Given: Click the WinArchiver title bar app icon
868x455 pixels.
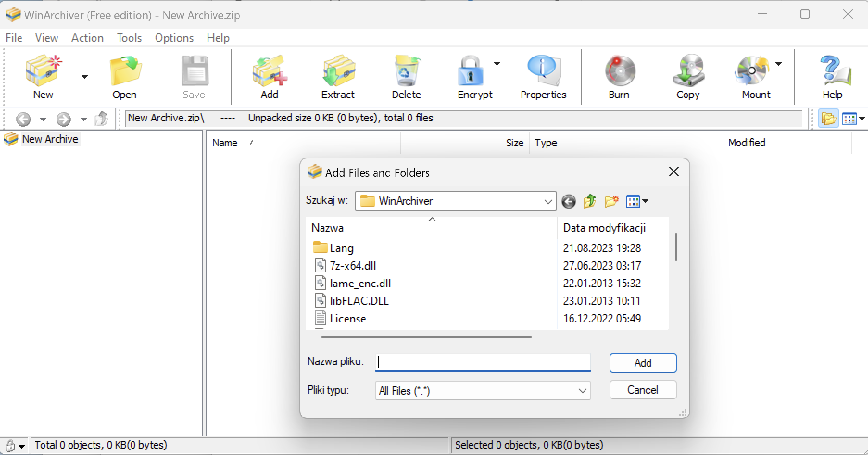Looking at the screenshot, I should click(x=13, y=15).
